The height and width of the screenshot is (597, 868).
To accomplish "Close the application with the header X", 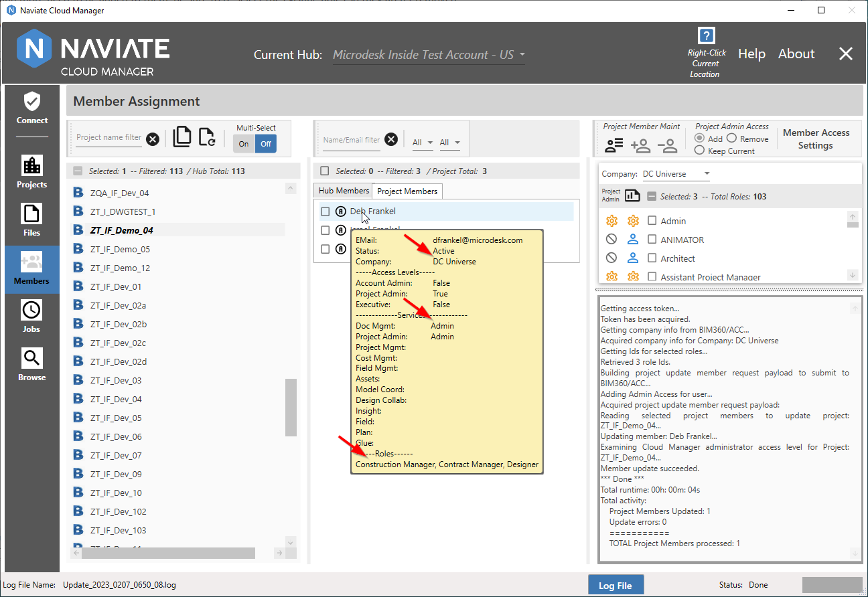I will click(x=846, y=54).
